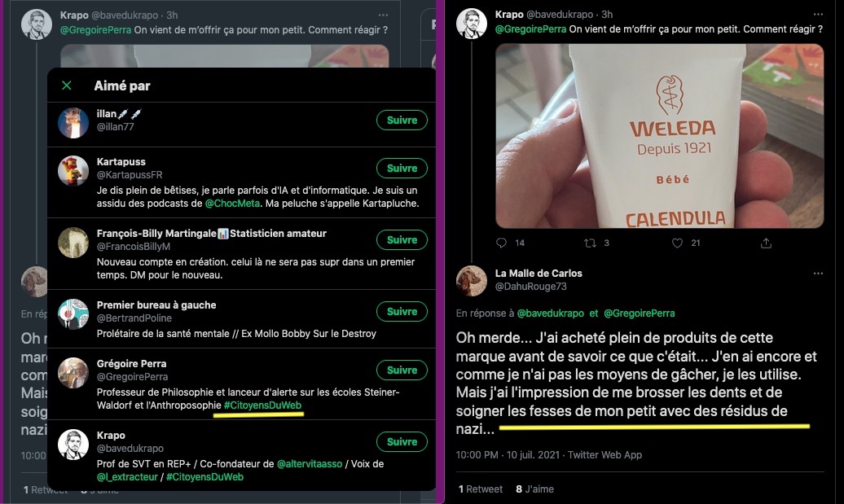Click #CitoyensDuWeb hashtag in Grégoire Perra bio
Screen dimensions: 844x504
[x=262, y=405]
